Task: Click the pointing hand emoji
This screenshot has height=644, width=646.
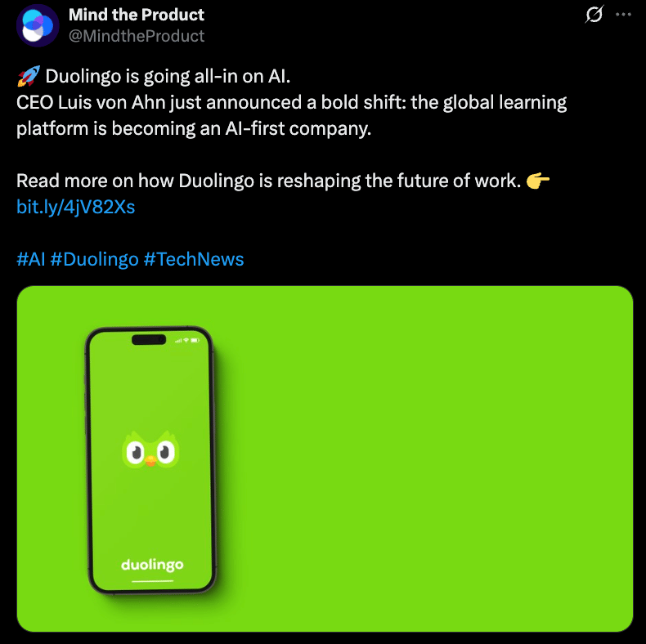Action: [x=538, y=181]
